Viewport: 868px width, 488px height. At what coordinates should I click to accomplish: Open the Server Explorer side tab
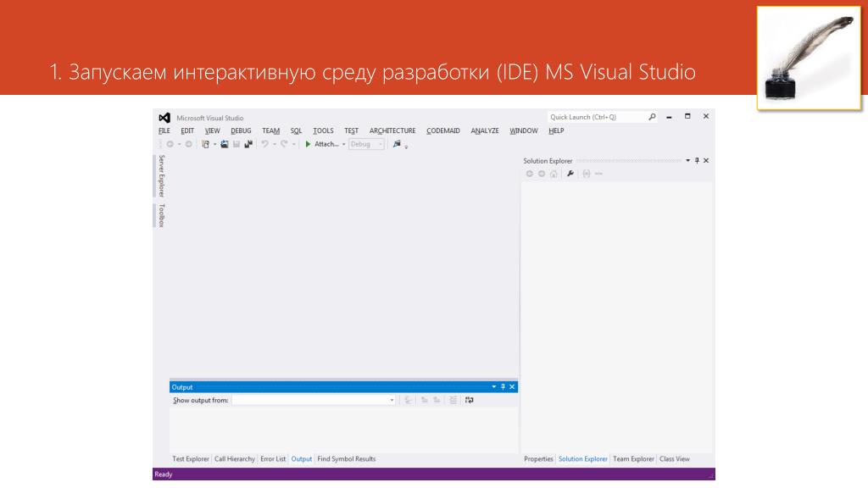(161, 176)
